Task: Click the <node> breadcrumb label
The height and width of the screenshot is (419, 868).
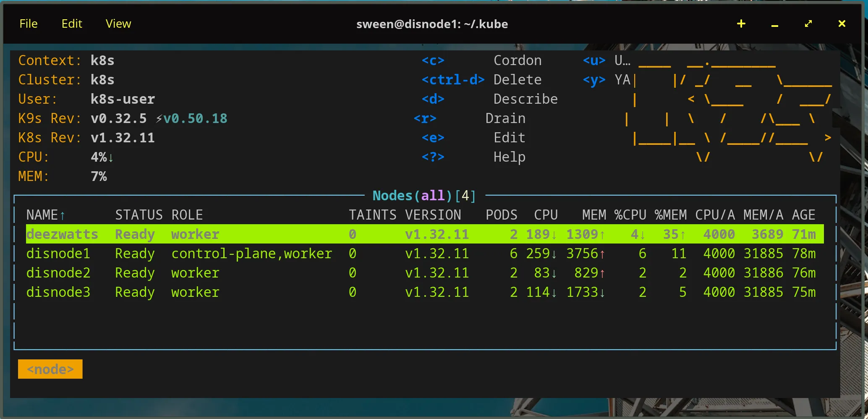Action: pyautogui.click(x=50, y=369)
